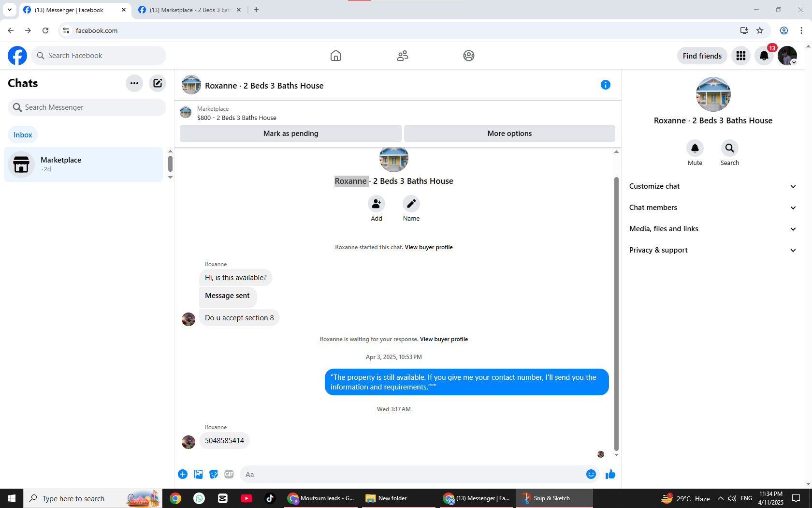Click the Windows taskbar search box
The height and width of the screenshot is (508, 812).
(x=93, y=498)
